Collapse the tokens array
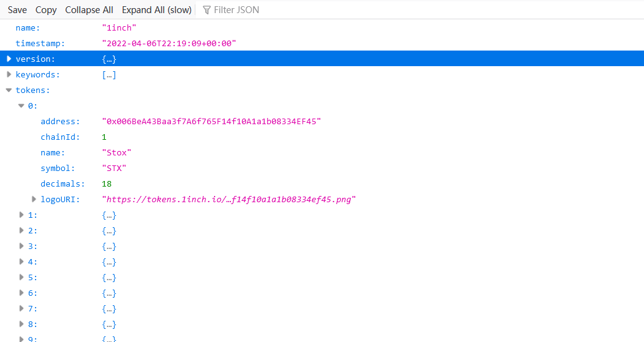This screenshot has width=644, height=342. point(9,90)
